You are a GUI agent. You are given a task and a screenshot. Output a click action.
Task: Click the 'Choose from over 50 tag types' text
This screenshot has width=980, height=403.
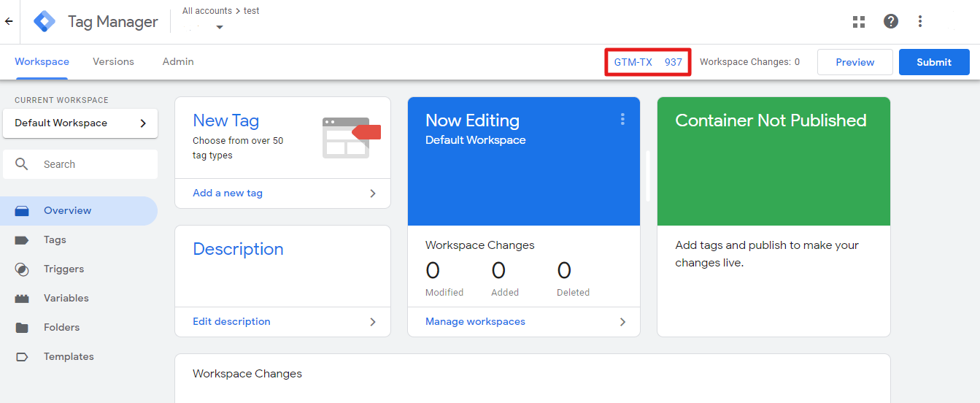(x=238, y=148)
